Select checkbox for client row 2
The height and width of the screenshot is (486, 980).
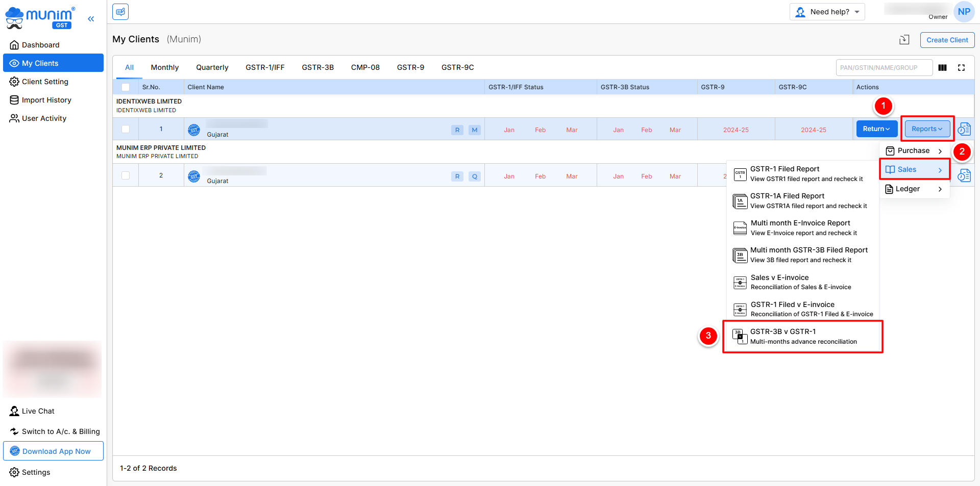point(126,176)
